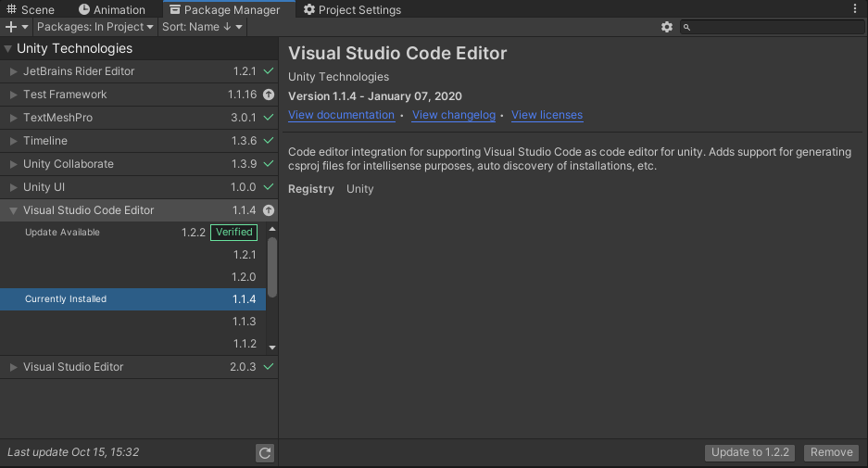Switch to the Animation tab

111,9
